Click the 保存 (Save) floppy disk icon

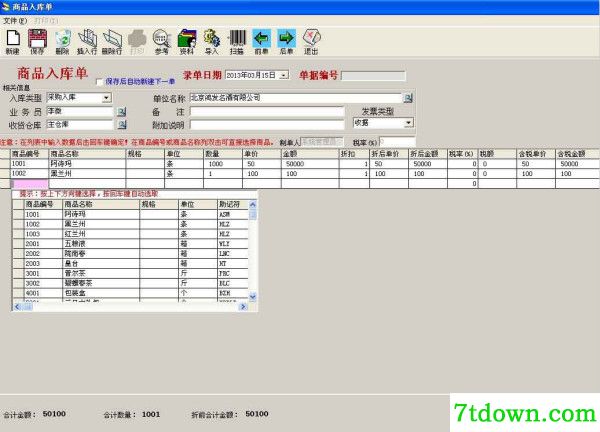38,41
